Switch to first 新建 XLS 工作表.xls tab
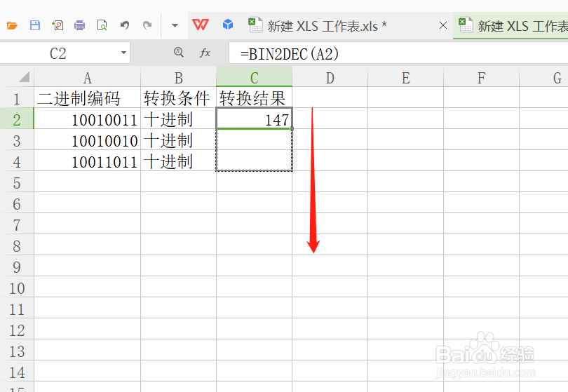 [x=327, y=26]
